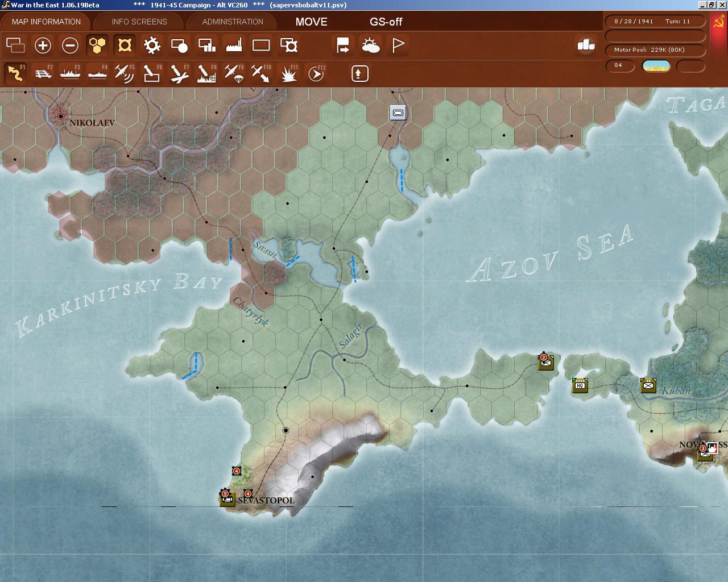728x582 pixels.
Task: Zoom out with the minus icon
Action: tap(70, 45)
